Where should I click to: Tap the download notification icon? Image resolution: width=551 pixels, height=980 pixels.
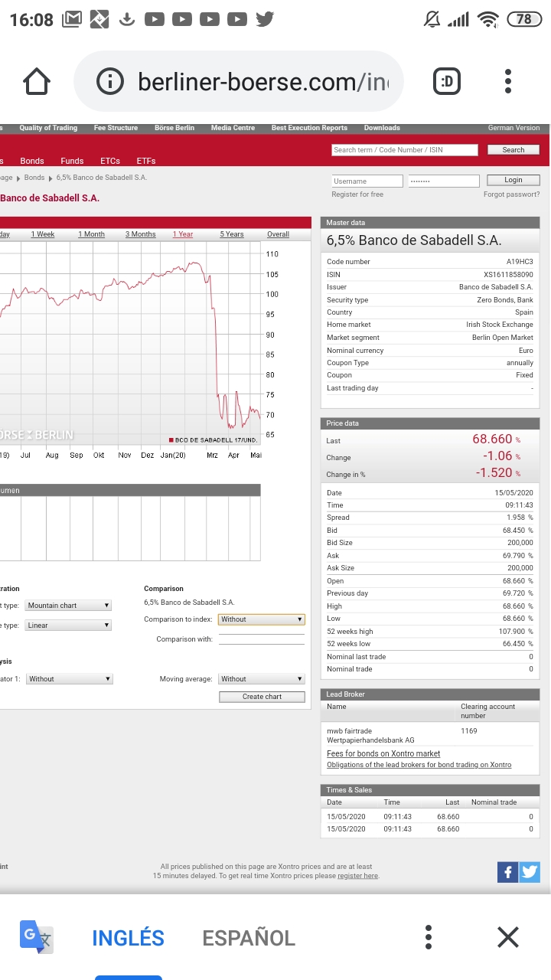(x=127, y=19)
